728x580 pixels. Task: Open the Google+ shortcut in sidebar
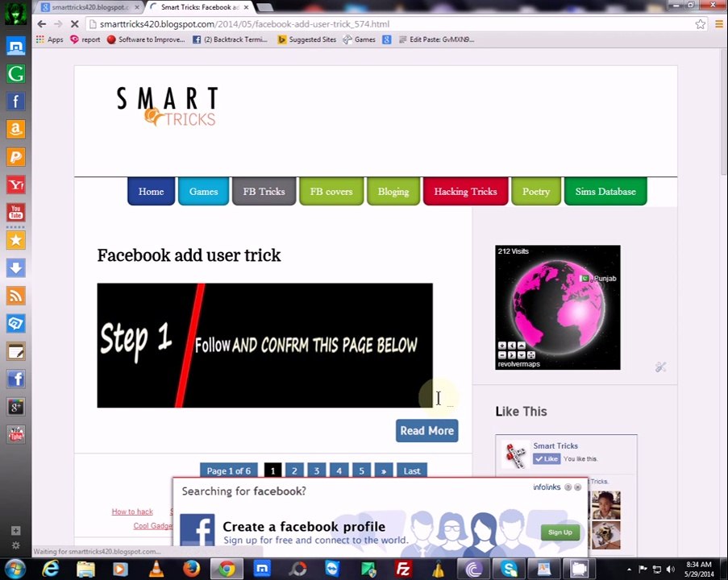16,407
